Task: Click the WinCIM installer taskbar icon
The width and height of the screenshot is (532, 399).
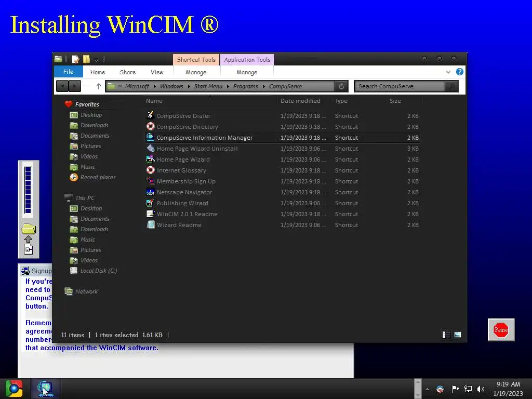Action: [45, 389]
